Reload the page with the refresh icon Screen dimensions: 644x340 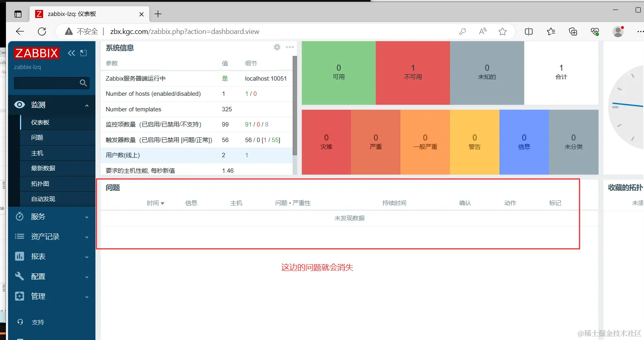coord(42,32)
